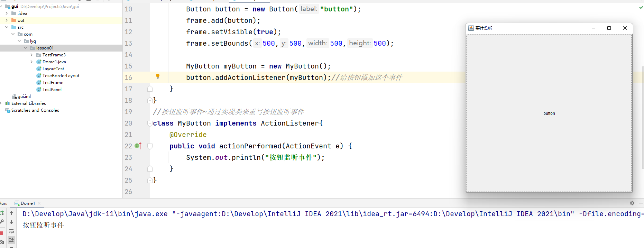Click 'MyButton' class name on line 20

(x=194, y=123)
